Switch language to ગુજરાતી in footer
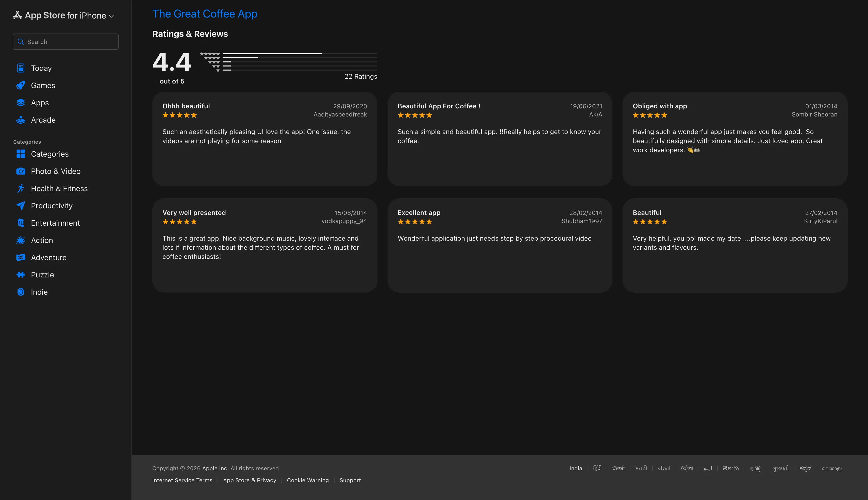Image resolution: width=868 pixels, height=500 pixels. (x=780, y=469)
